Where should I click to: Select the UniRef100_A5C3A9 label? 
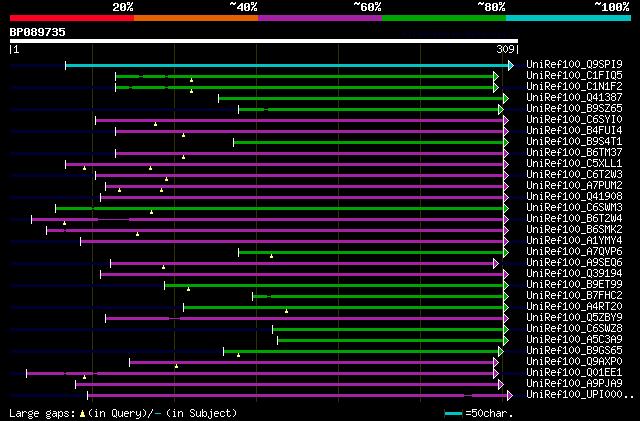(574, 340)
